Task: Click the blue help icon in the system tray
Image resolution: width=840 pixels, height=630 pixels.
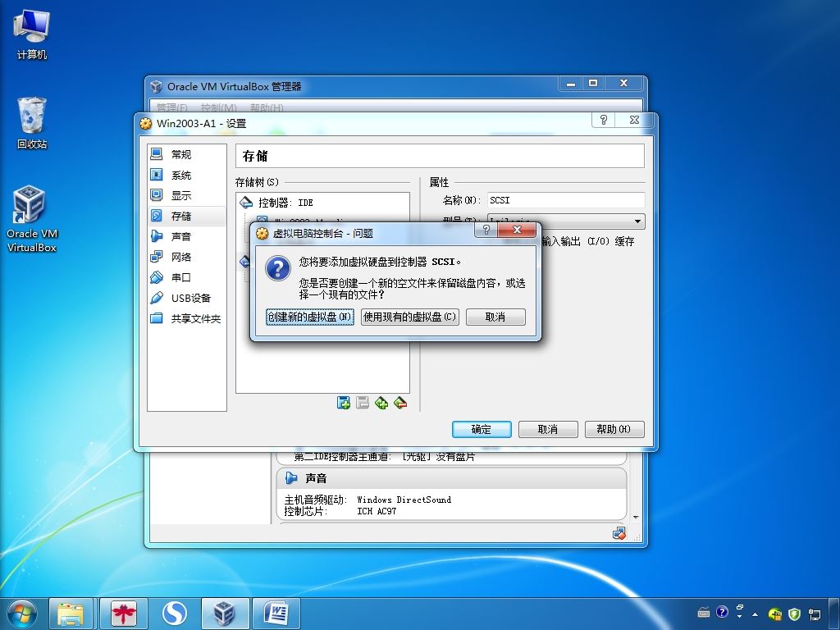Action: point(722,612)
